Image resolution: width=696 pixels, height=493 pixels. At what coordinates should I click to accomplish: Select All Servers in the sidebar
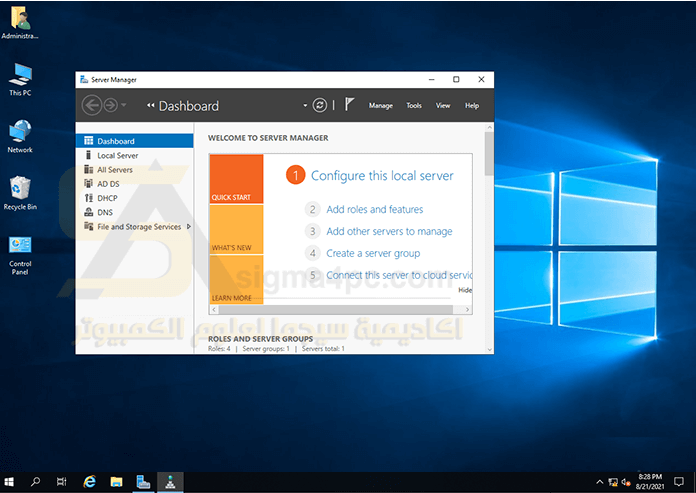click(134, 170)
